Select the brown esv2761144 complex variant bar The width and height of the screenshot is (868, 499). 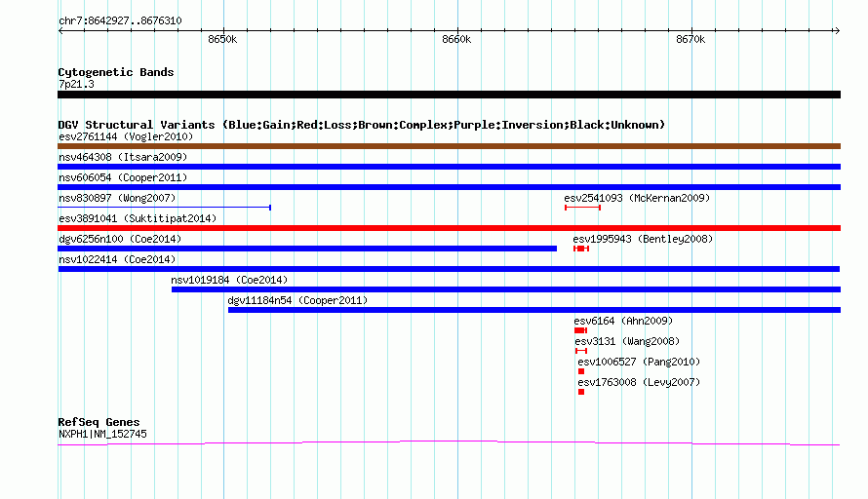coord(449,146)
